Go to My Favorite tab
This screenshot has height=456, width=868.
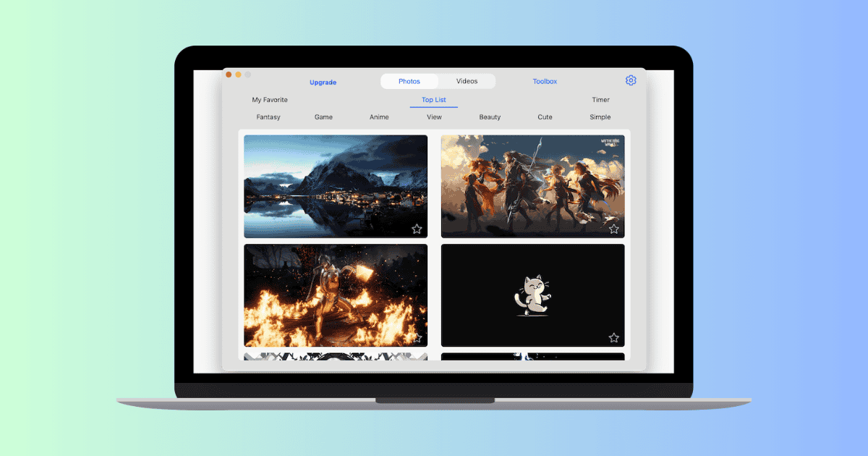click(270, 100)
